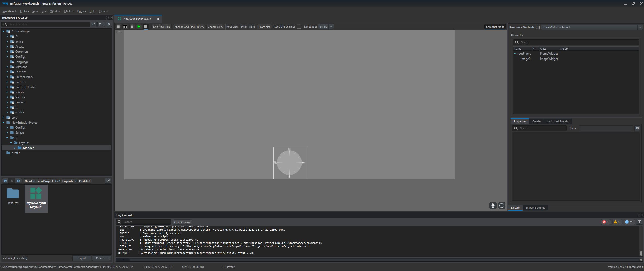Open the Plugins menu
The width and height of the screenshot is (644, 271).
(x=81, y=11)
